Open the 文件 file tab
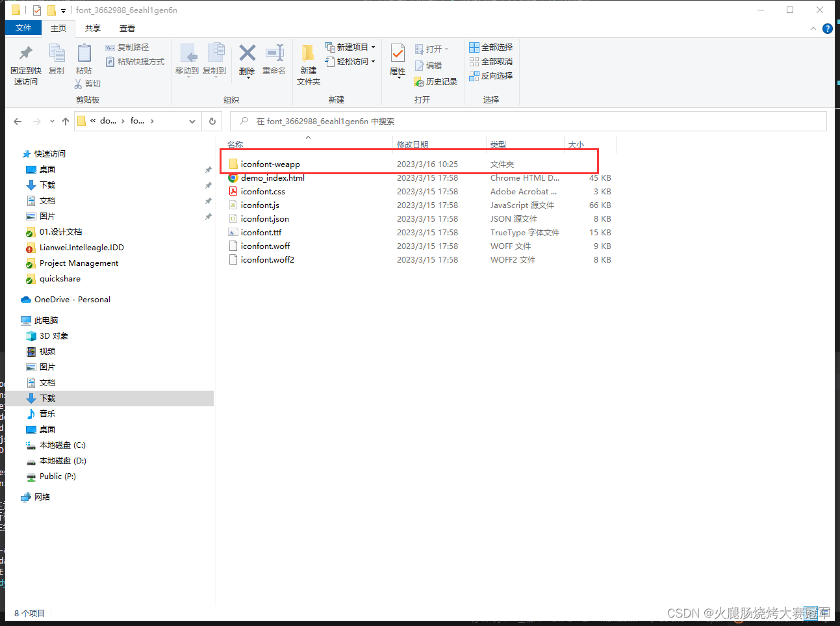 (23, 28)
